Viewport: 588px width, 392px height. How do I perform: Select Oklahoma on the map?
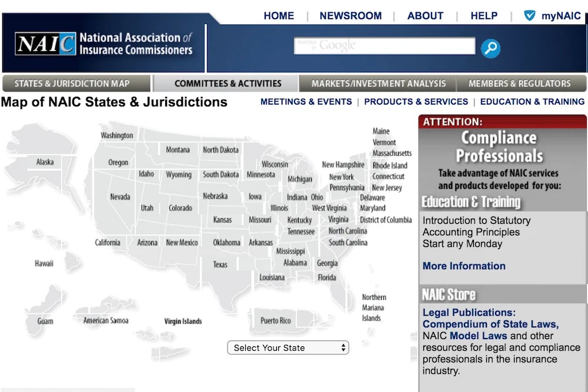pos(226,242)
